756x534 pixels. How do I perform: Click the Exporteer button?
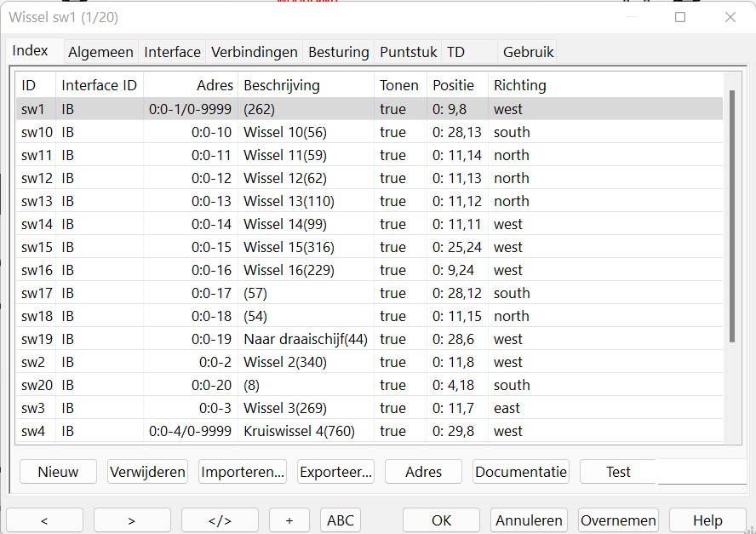[x=335, y=472]
